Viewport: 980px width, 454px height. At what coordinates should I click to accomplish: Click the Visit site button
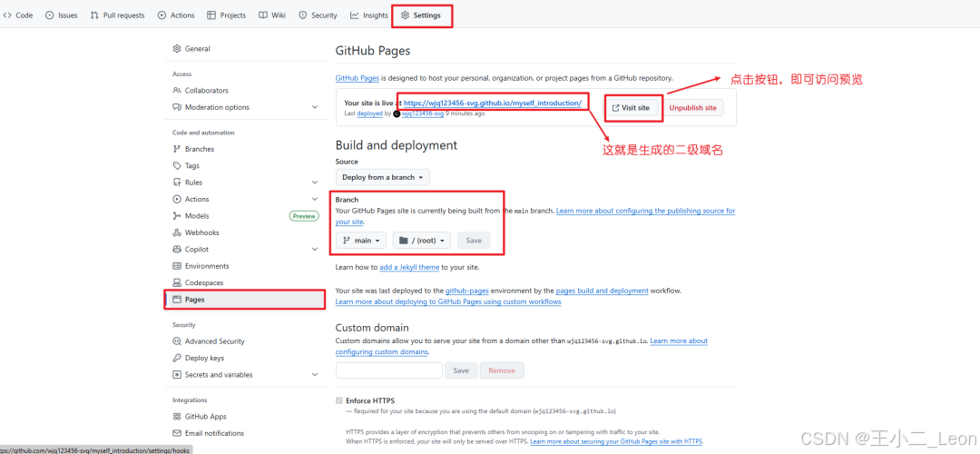pos(631,107)
